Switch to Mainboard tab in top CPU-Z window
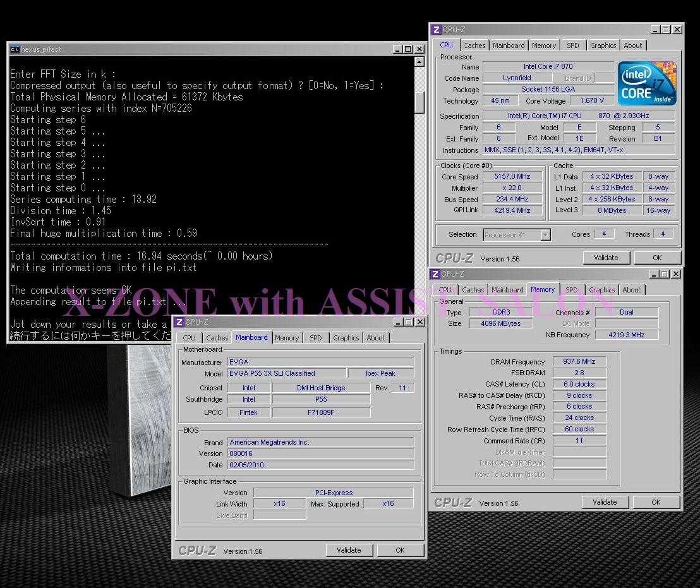Screen dimensions: 700x588 [x=509, y=45]
